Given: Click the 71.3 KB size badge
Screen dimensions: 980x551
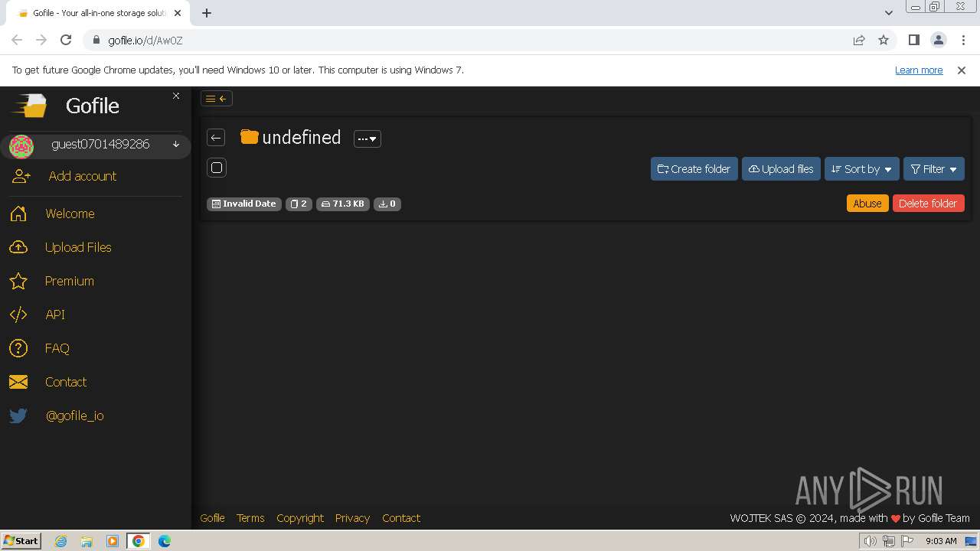Looking at the screenshot, I should click(x=343, y=204).
